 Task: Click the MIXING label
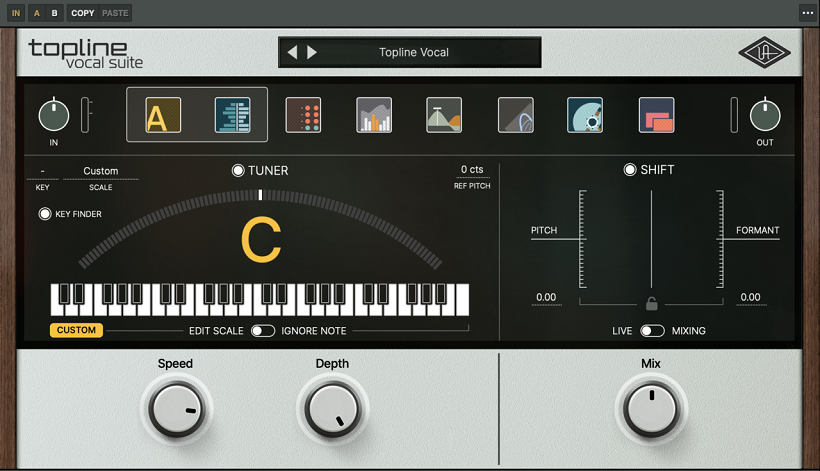(689, 331)
